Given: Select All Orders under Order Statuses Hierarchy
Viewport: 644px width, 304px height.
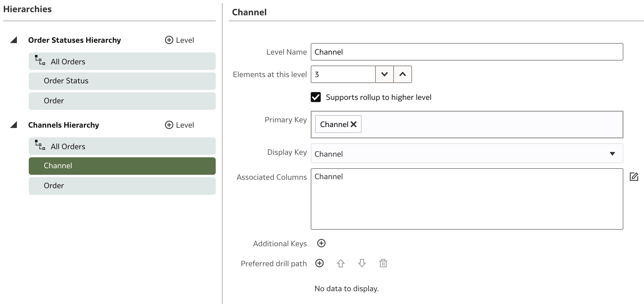Looking at the screenshot, I should [x=122, y=61].
